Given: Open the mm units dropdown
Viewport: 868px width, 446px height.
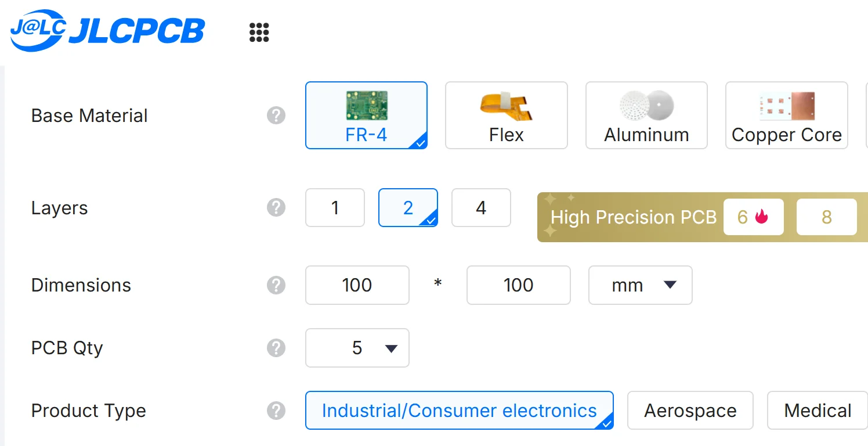Looking at the screenshot, I should pyautogui.click(x=640, y=285).
